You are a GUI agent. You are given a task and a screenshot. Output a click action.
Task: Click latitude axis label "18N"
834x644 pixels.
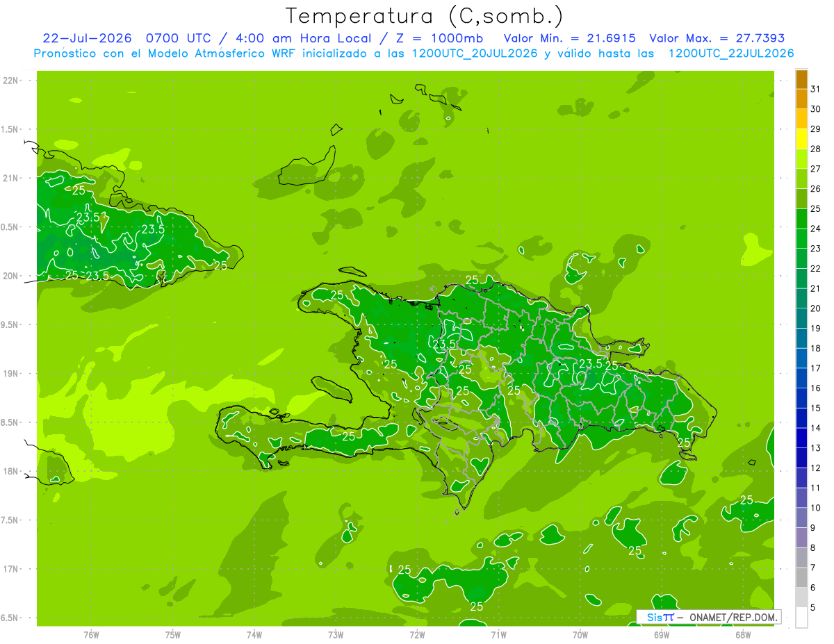(x=11, y=471)
